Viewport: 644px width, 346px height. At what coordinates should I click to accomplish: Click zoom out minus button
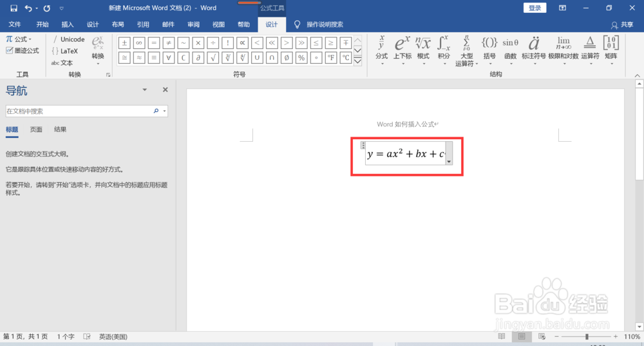point(556,336)
